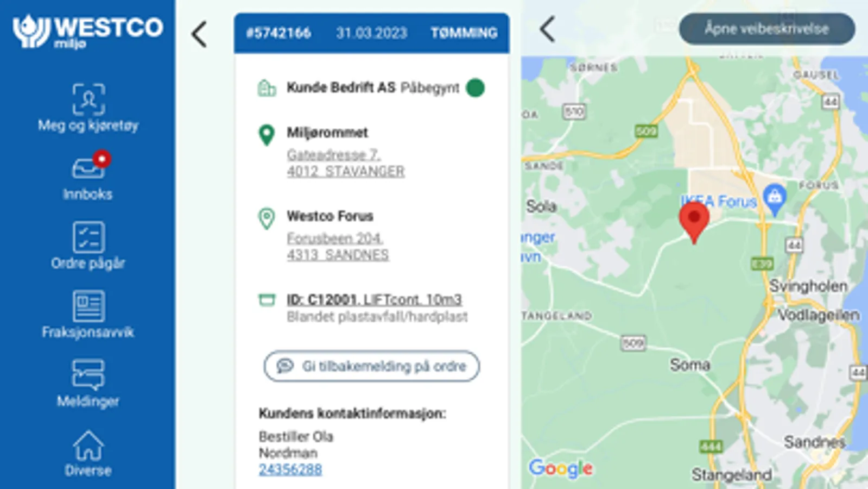The height and width of the screenshot is (489, 868).
Task: Open Meg og kjøretøy profile icon
Action: pyautogui.click(x=88, y=99)
